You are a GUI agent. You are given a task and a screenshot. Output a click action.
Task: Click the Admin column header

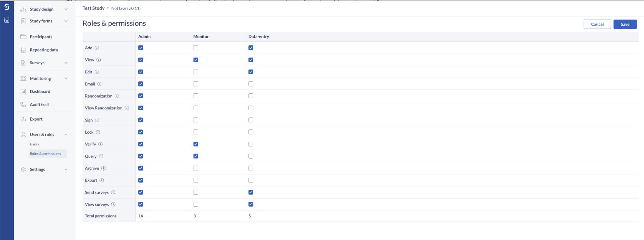tap(144, 36)
